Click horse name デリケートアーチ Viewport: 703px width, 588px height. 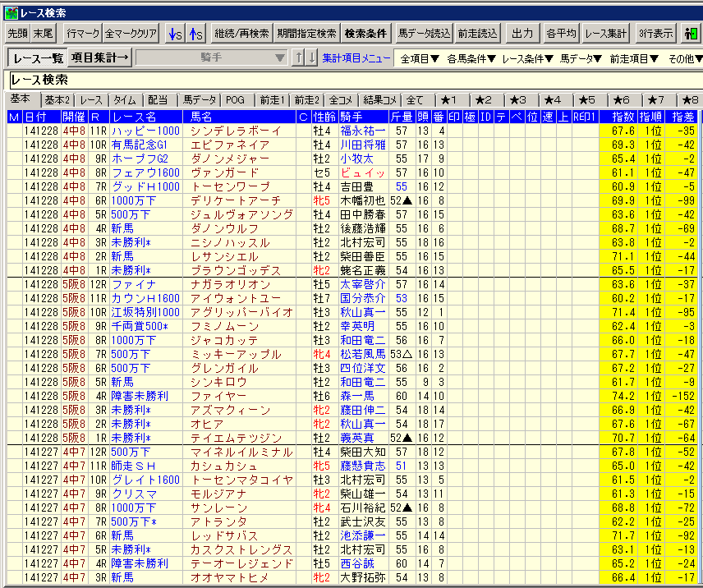coord(236,200)
